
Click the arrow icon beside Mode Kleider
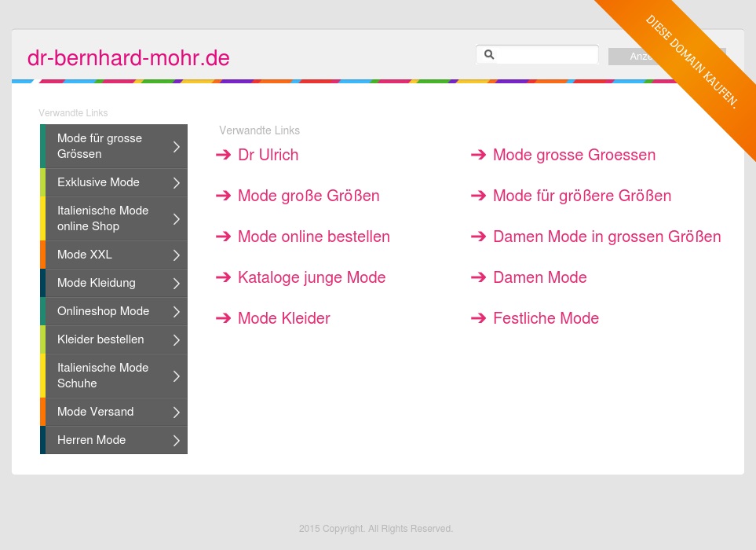(x=224, y=318)
